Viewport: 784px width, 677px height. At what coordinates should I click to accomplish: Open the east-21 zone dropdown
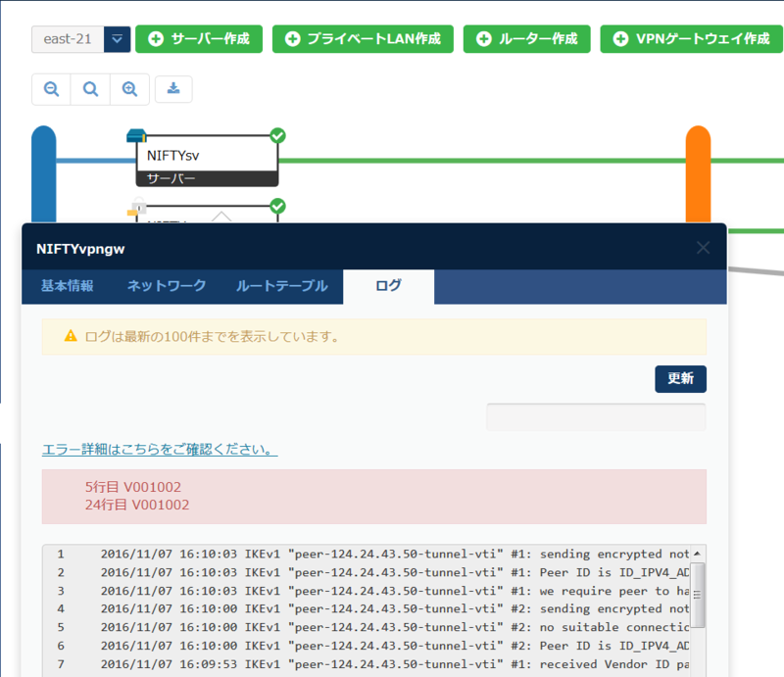117,39
